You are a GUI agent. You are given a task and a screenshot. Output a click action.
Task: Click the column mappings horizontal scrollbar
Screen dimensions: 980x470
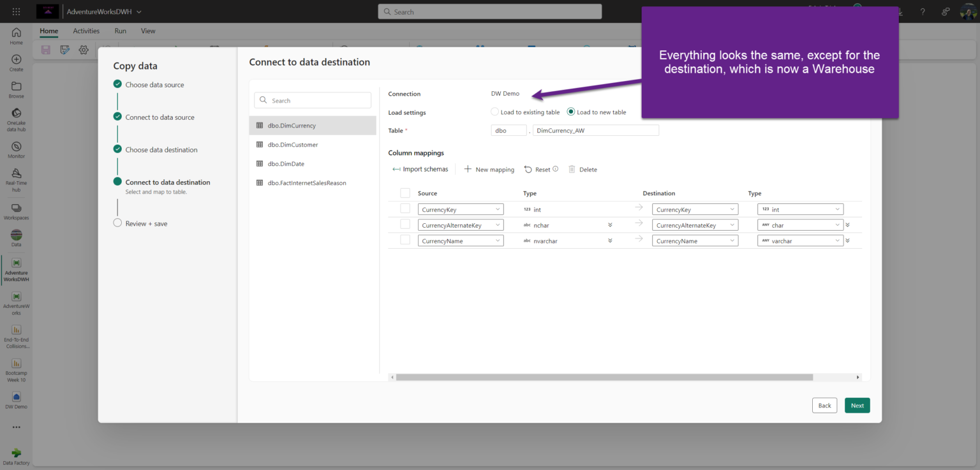point(604,377)
